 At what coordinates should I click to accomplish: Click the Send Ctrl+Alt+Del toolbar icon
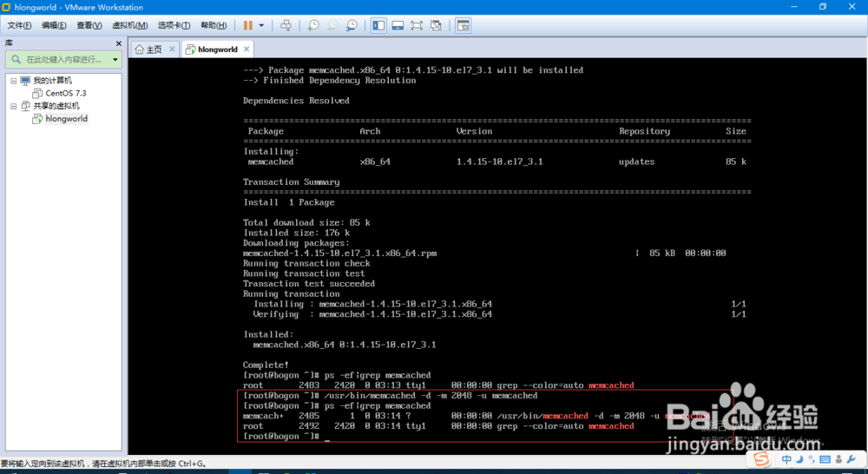pos(286,25)
